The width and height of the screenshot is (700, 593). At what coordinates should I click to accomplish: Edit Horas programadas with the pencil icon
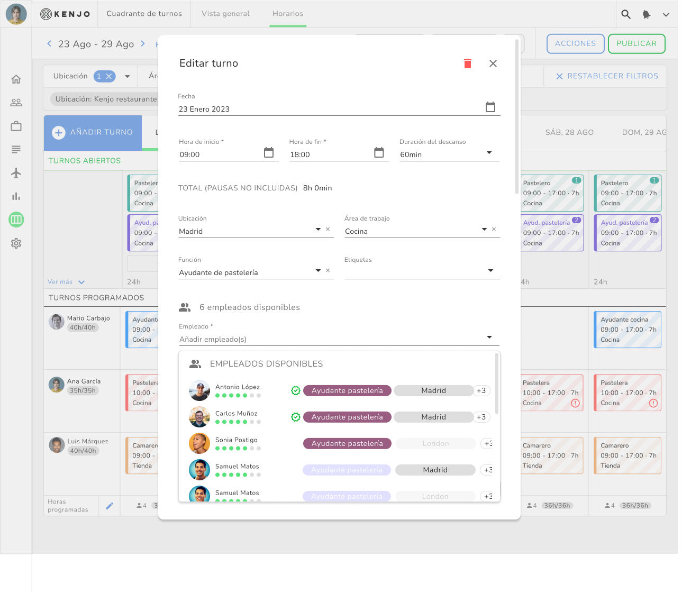point(110,506)
